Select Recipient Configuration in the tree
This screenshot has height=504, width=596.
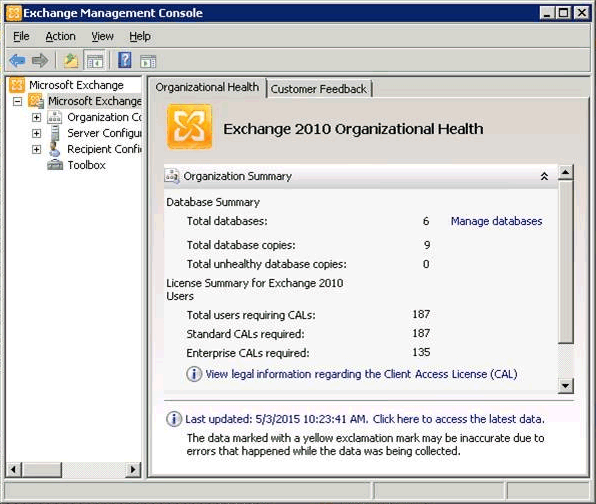tap(104, 149)
